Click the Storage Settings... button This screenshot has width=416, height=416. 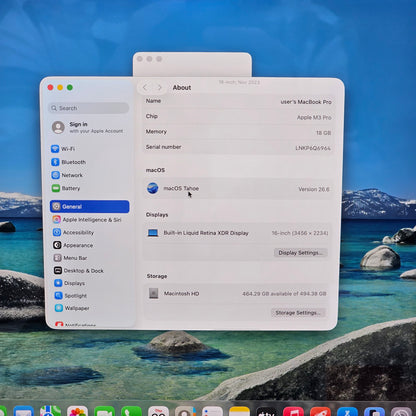[298, 313]
